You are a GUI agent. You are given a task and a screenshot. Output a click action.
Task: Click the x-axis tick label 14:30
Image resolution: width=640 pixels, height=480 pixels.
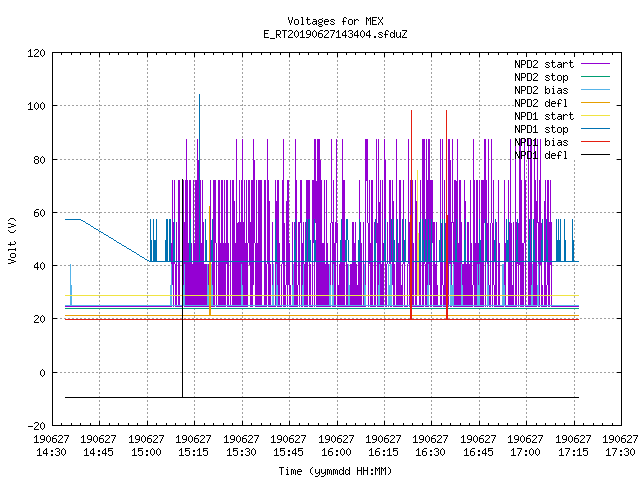point(51,452)
